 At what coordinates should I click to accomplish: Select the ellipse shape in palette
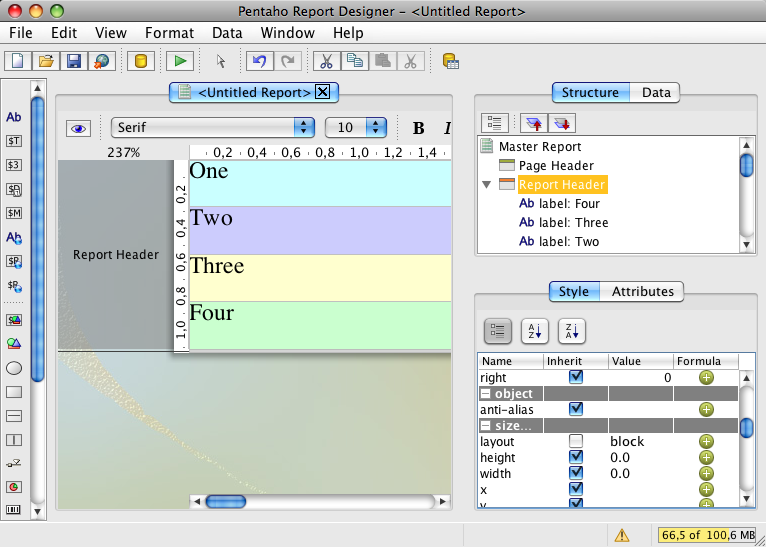(x=14, y=368)
